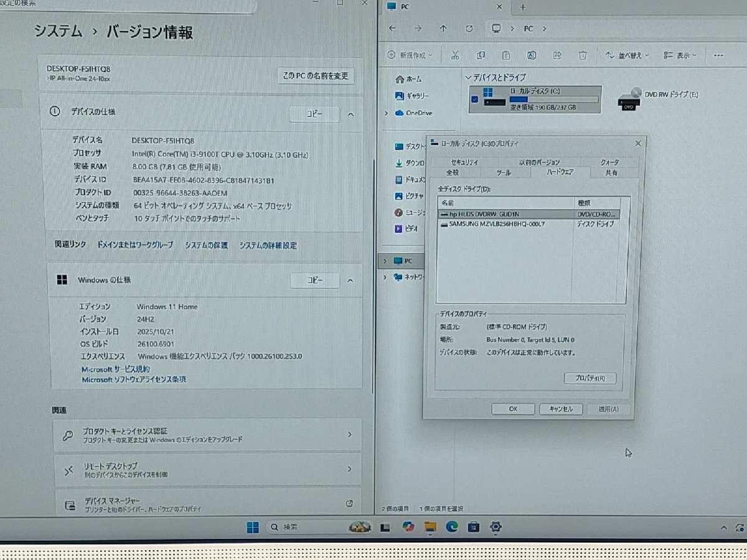Collapse the デバイスの仕様 section chevron
747x560 pixels.
[x=350, y=114]
